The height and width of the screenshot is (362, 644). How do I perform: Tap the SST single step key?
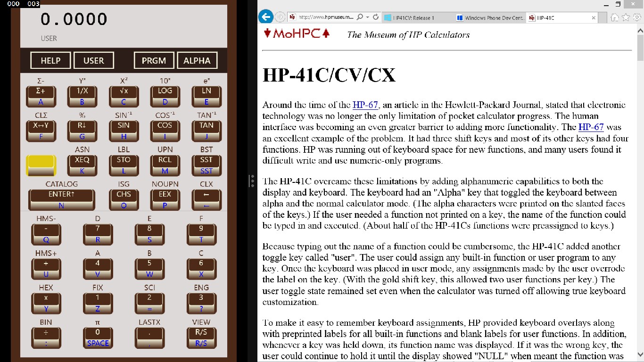point(206,165)
